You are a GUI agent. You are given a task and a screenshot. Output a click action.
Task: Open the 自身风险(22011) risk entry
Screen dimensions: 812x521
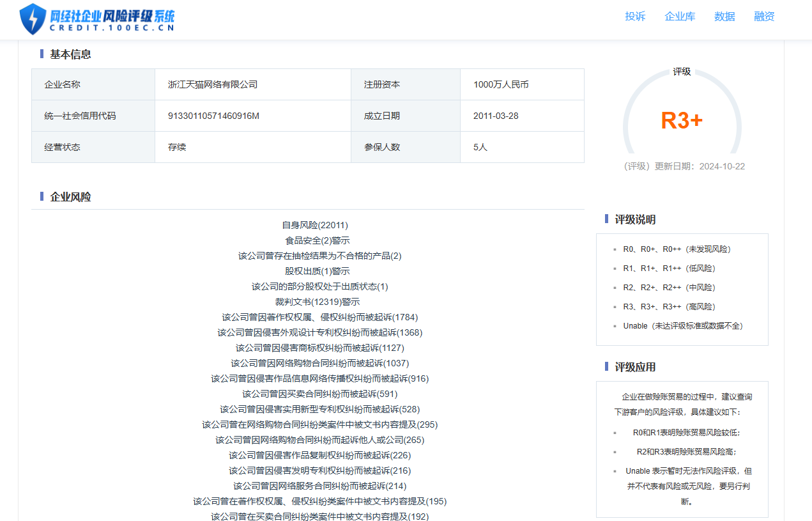315,225
